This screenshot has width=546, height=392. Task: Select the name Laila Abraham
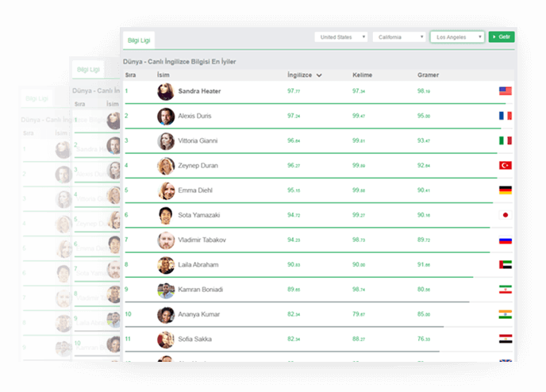coord(198,264)
